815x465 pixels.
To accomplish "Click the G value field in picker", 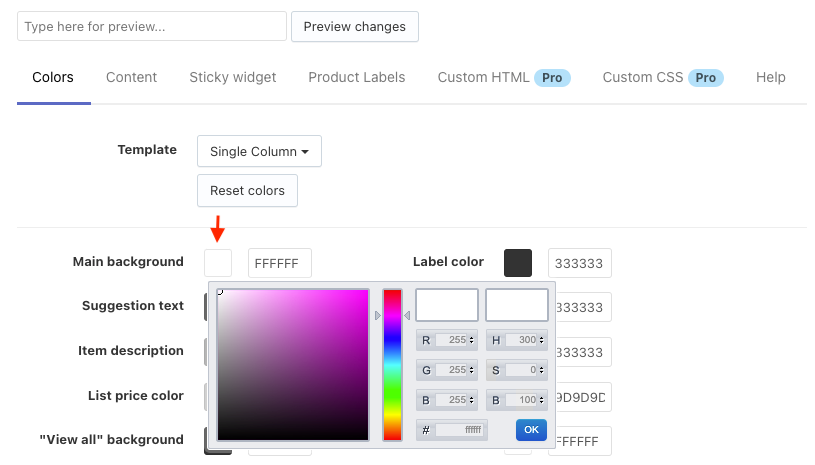I will point(451,370).
